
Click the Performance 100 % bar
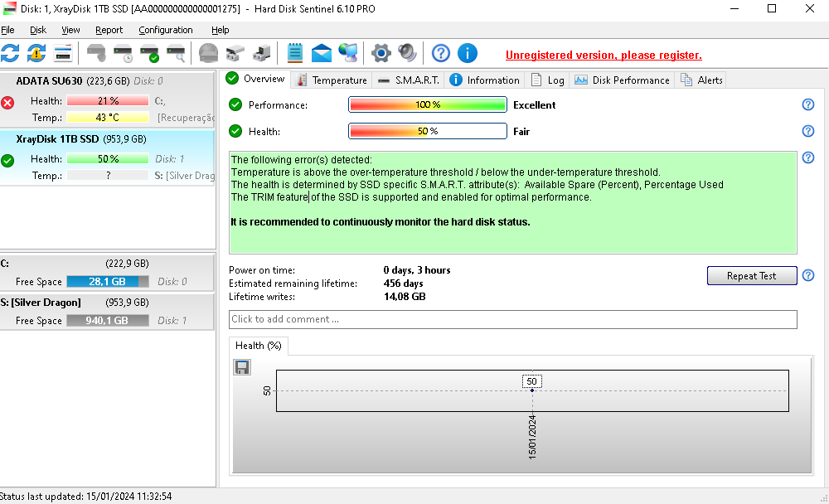(x=428, y=104)
